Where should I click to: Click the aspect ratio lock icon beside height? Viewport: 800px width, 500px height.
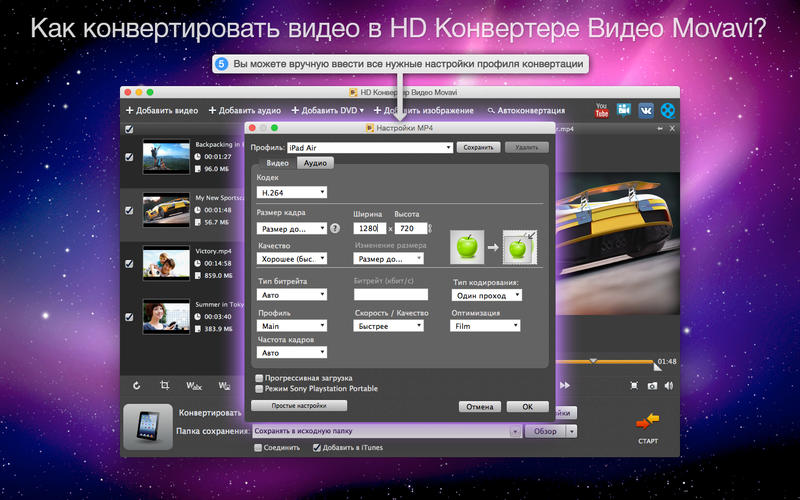click(x=430, y=229)
